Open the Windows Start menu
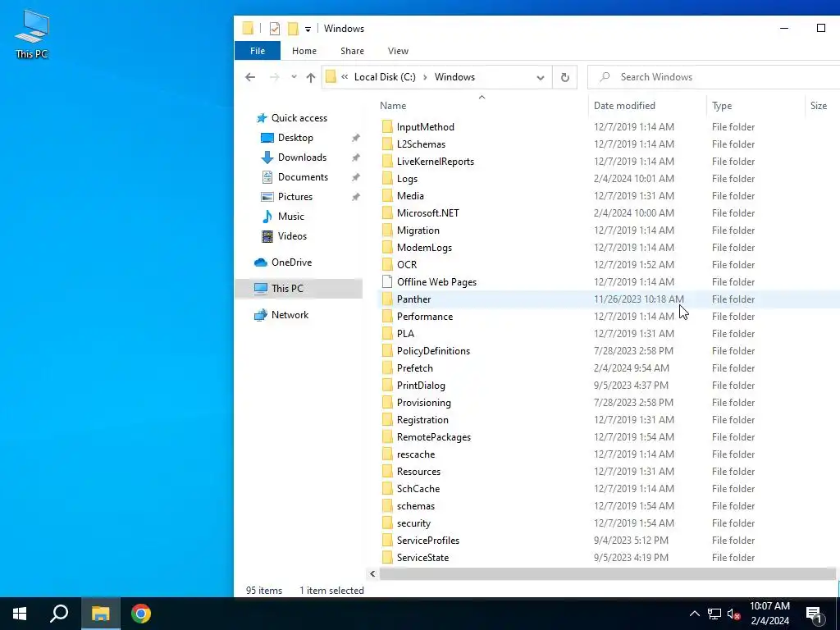Screen dimensions: 840x630 coord(20,614)
